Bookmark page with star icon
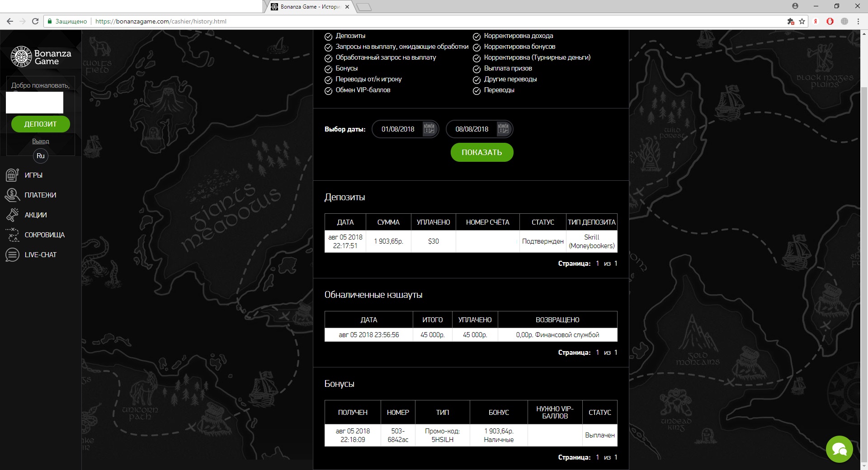Screen dimensions: 868x470 pos(802,21)
